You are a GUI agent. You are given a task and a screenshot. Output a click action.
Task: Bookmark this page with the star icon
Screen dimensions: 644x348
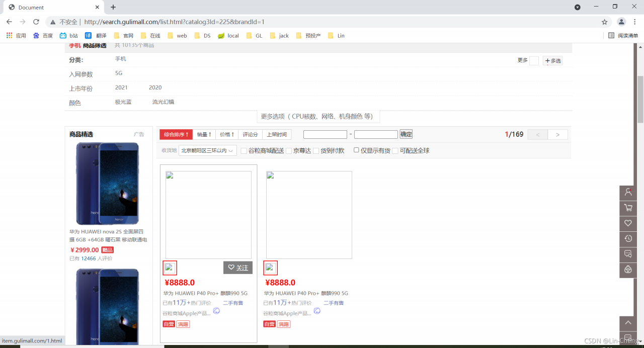point(604,22)
